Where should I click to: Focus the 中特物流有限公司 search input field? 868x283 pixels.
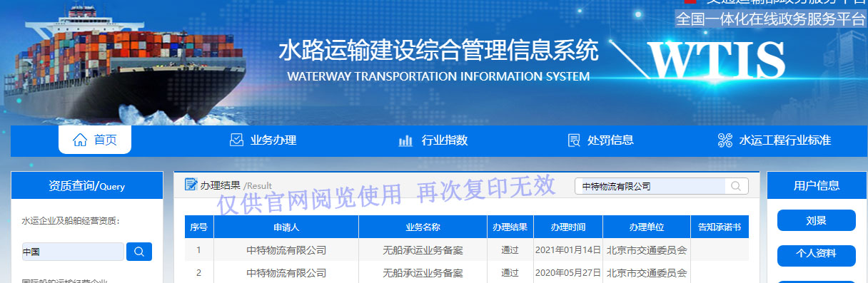pos(651,186)
